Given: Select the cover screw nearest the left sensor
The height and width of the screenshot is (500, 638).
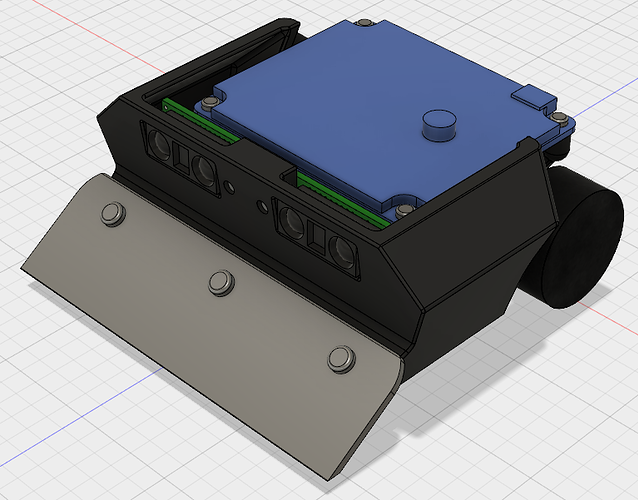Looking at the screenshot, I should point(209,103).
